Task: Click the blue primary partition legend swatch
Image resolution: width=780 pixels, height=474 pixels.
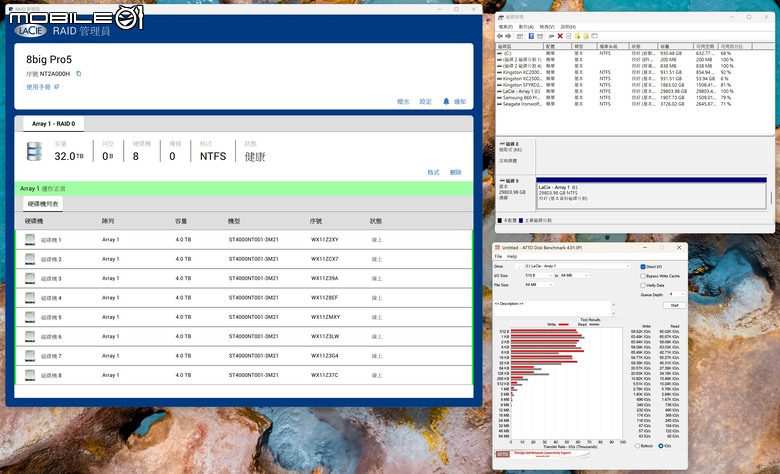Action: [521, 220]
